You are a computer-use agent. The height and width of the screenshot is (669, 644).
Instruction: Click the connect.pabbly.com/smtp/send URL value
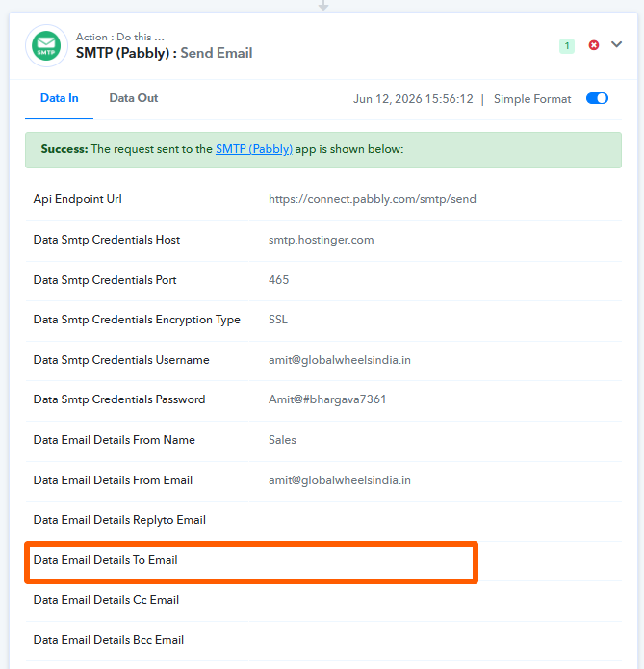[373, 199]
